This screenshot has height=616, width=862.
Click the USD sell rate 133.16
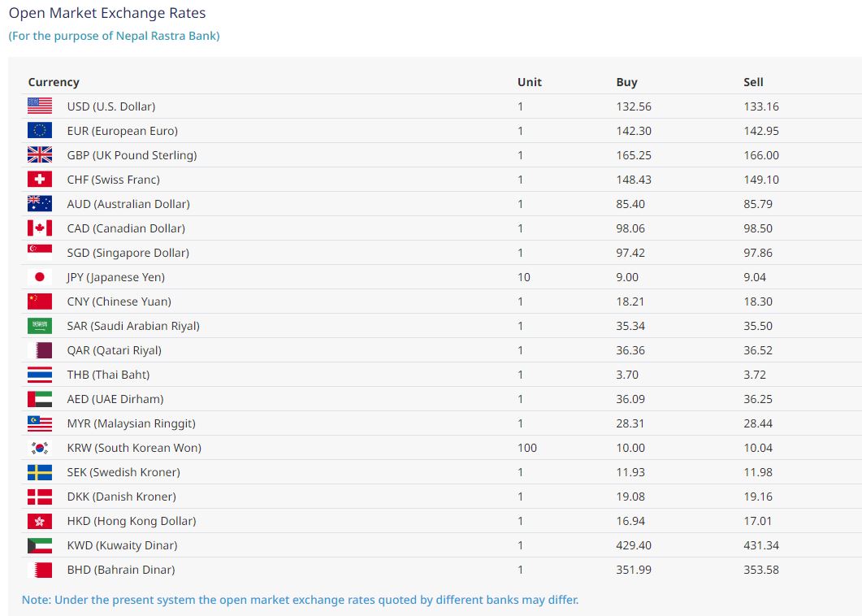point(760,106)
